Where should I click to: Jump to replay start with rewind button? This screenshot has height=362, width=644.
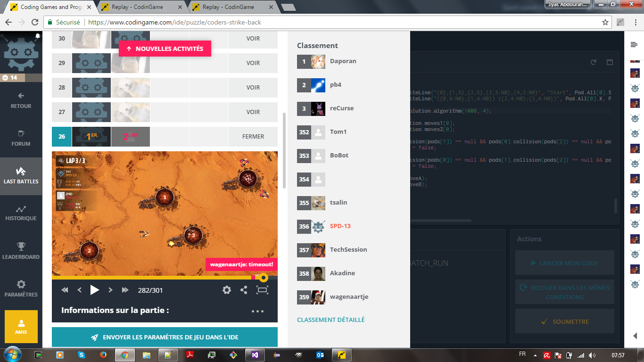[x=65, y=290]
